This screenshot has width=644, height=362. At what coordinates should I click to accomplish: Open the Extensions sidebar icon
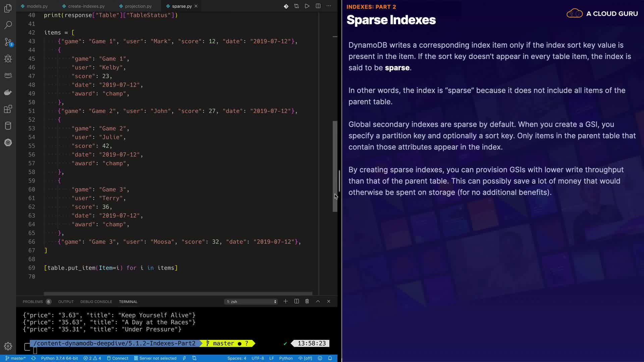8,109
